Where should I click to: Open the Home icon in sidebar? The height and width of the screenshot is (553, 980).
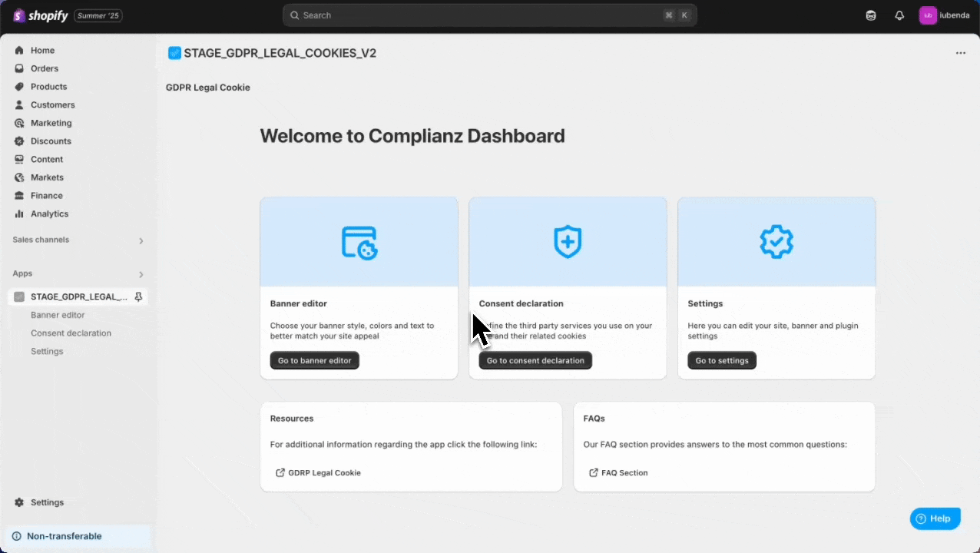(19, 51)
